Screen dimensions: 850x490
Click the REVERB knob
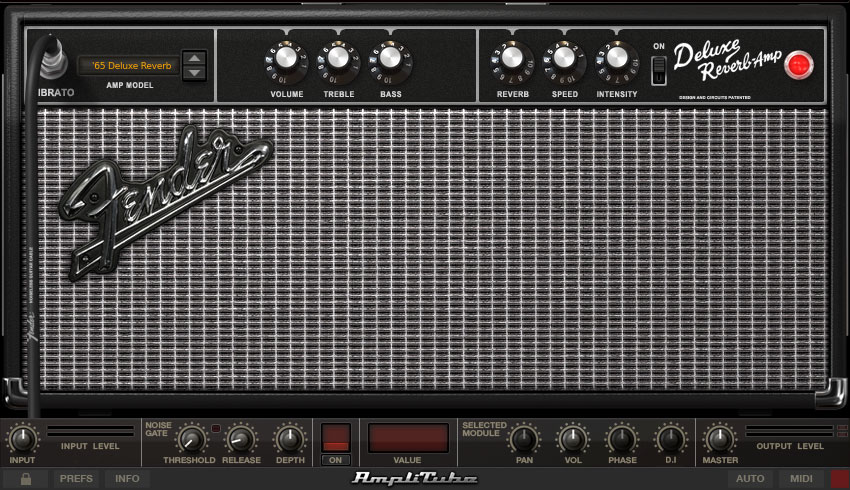tap(512, 58)
